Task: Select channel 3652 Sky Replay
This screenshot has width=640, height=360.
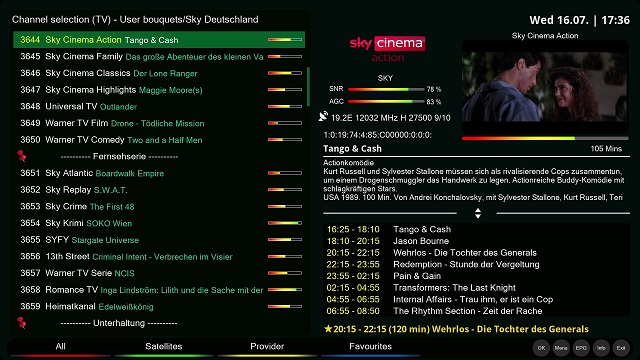Action: [x=159, y=190]
